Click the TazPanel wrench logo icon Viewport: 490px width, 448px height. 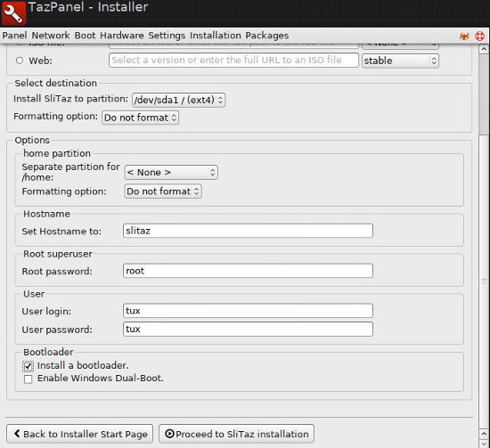pyautogui.click(x=13, y=13)
